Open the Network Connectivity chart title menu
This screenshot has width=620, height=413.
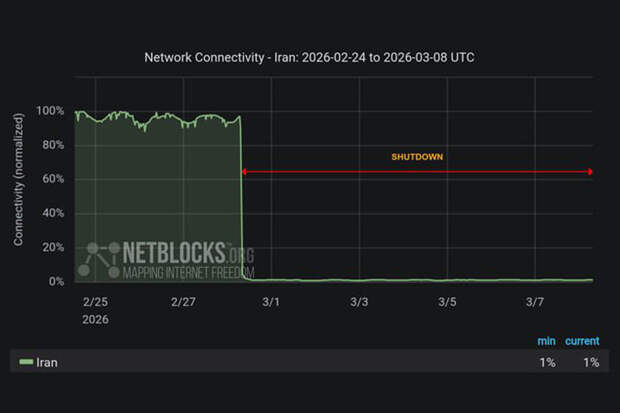pos(310,57)
